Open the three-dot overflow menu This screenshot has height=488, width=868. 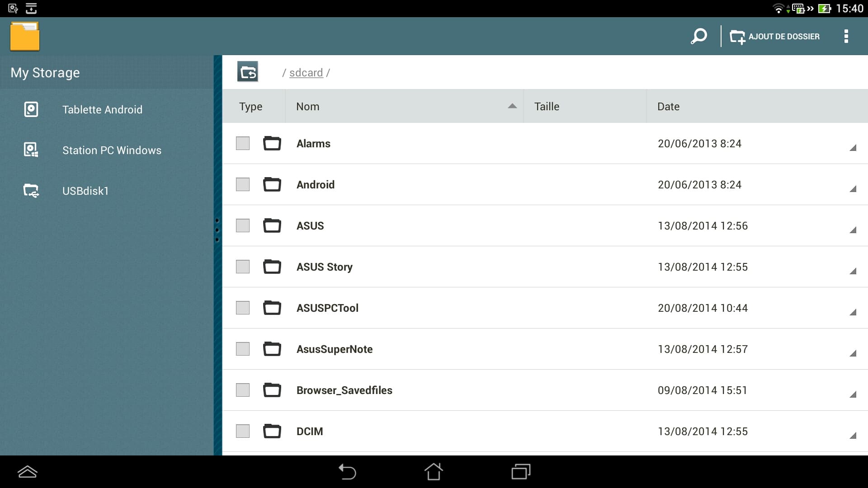pyautogui.click(x=846, y=36)
